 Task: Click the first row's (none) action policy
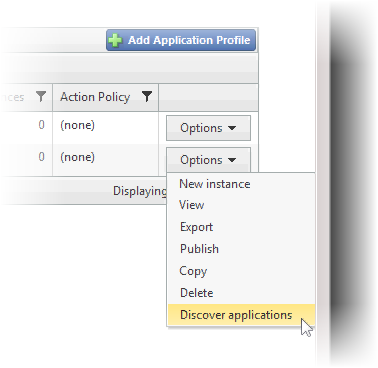coord(77,125)
